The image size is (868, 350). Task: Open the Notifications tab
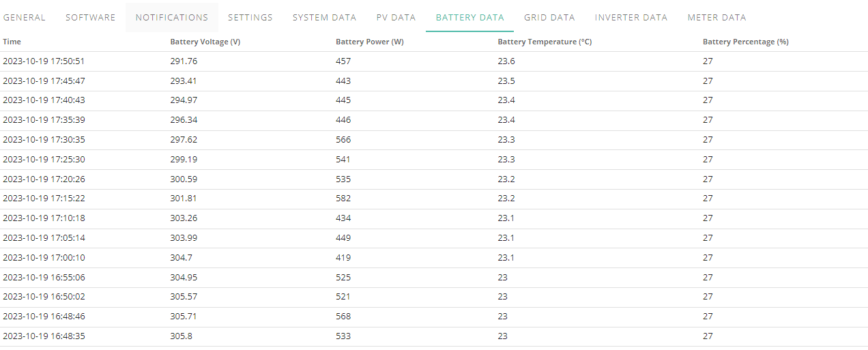(x=172, y=18)
